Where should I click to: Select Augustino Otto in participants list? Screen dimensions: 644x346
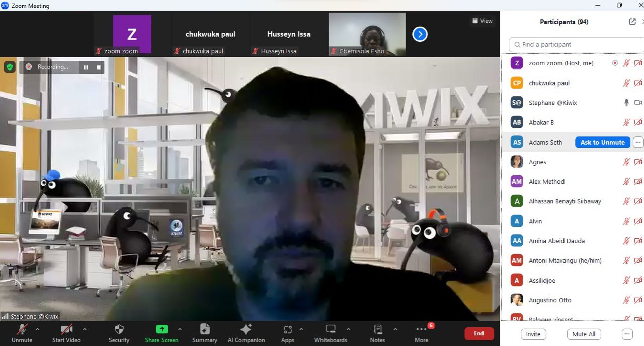573,300
